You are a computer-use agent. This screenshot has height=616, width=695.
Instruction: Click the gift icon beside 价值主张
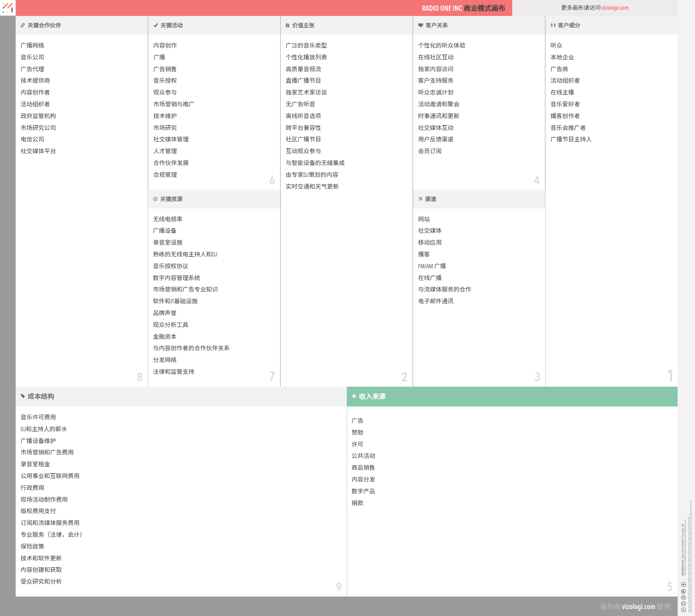(x=287, y=25)
